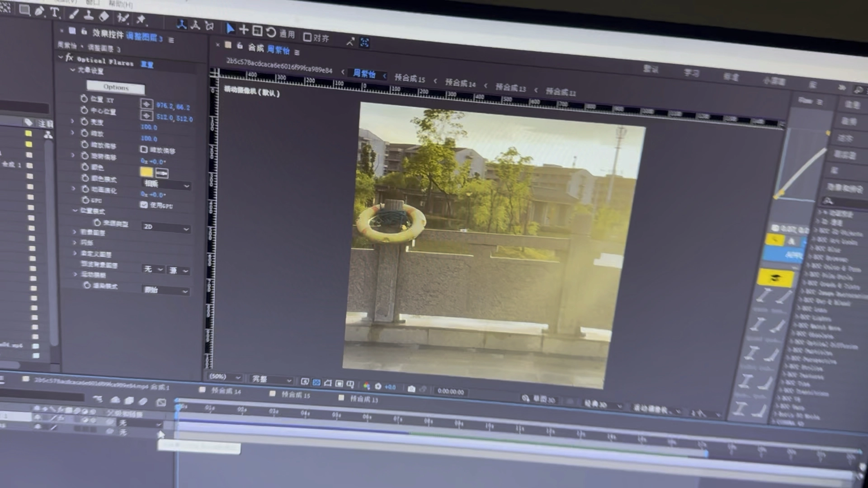
Task: Click the color channels icon below the viewer
Action: pyautogui.click(x=367, y=386)
